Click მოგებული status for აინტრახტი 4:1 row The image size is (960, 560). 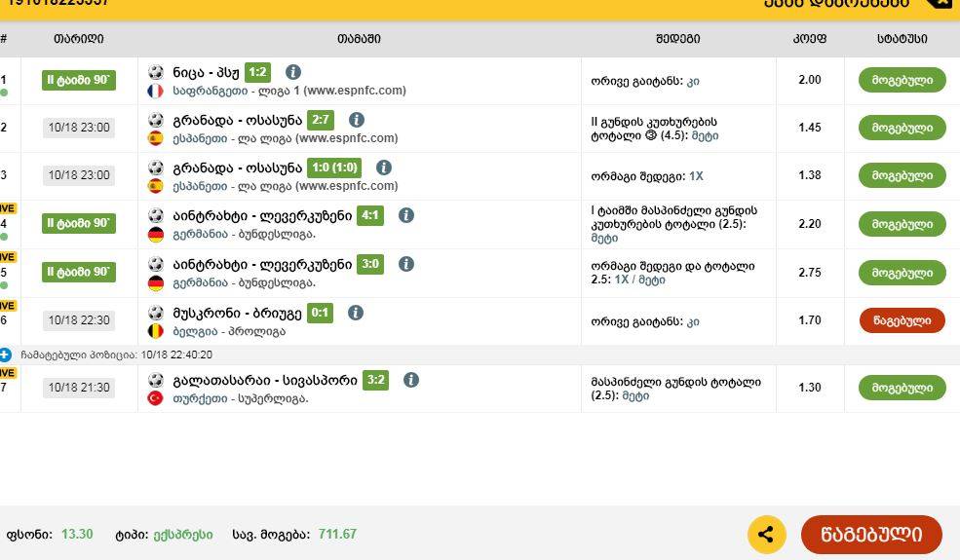point(902,224)
